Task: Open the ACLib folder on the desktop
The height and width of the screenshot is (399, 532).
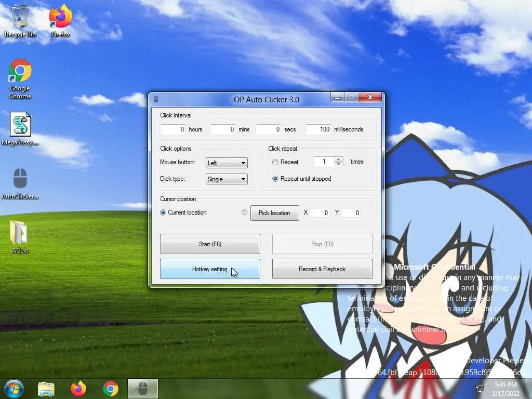Action: [20, 237]
